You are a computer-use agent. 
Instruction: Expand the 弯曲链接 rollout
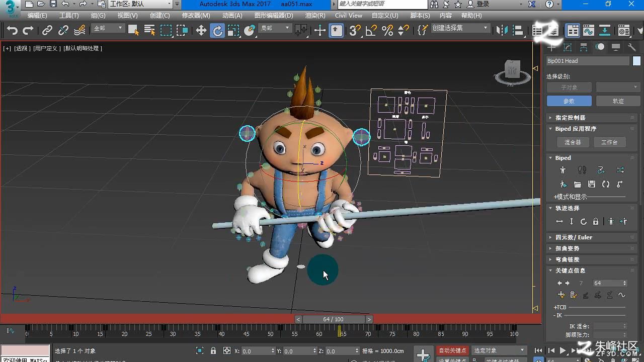(x=591, y=259)
